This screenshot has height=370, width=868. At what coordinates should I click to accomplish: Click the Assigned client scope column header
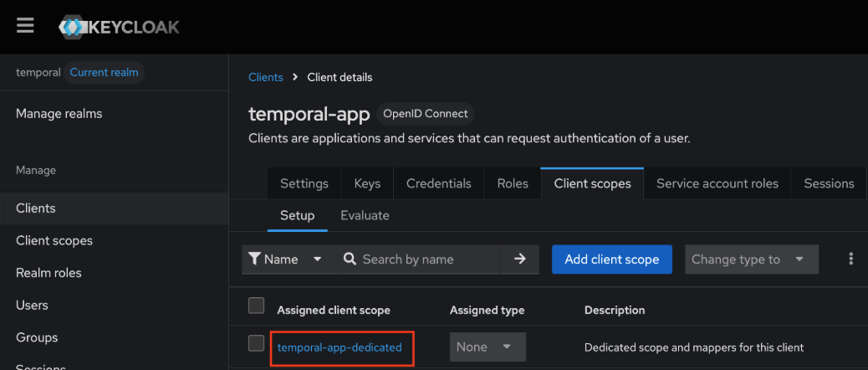tap(334, 311)
